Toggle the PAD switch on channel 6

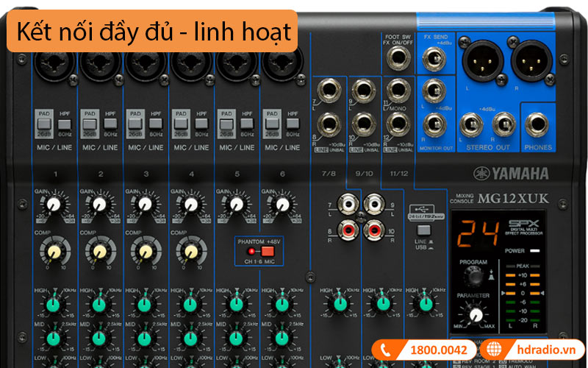click(272, 124)
